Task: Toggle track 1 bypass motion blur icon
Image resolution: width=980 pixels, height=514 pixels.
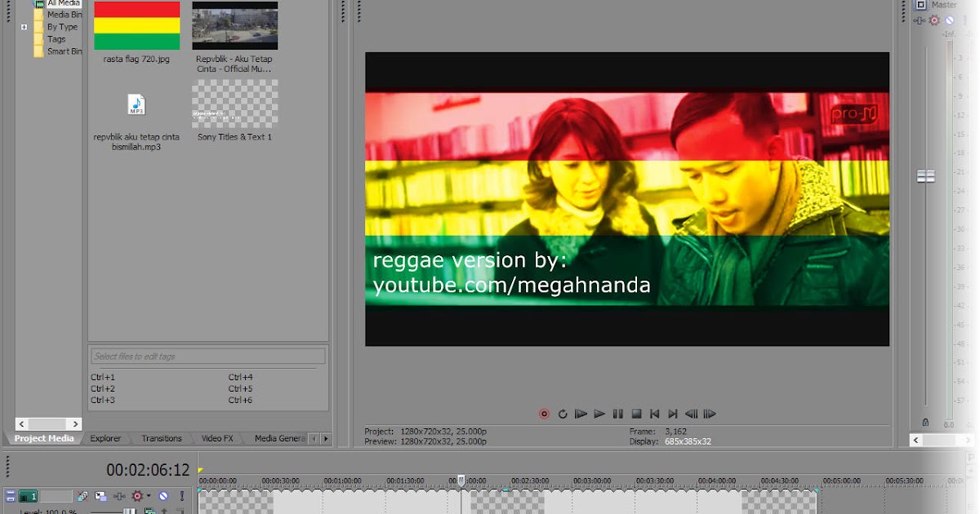Action: (x=83, y=496)
